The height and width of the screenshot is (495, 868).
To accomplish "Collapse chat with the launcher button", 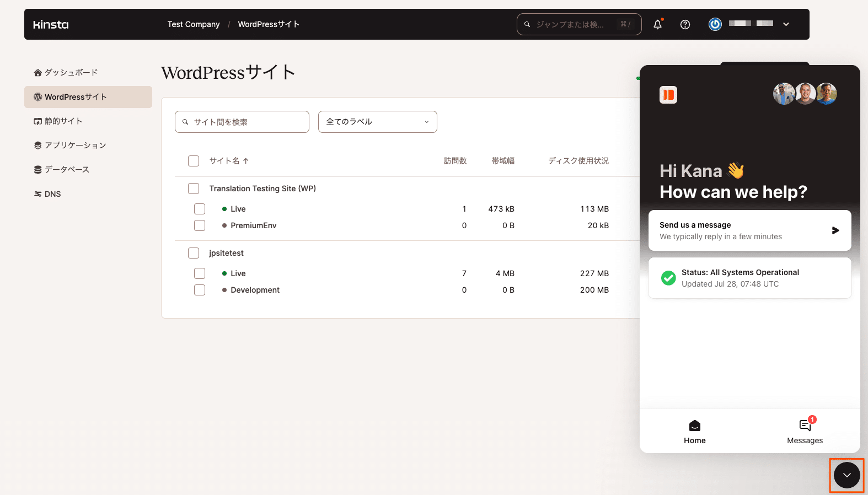I will [847, 475].
